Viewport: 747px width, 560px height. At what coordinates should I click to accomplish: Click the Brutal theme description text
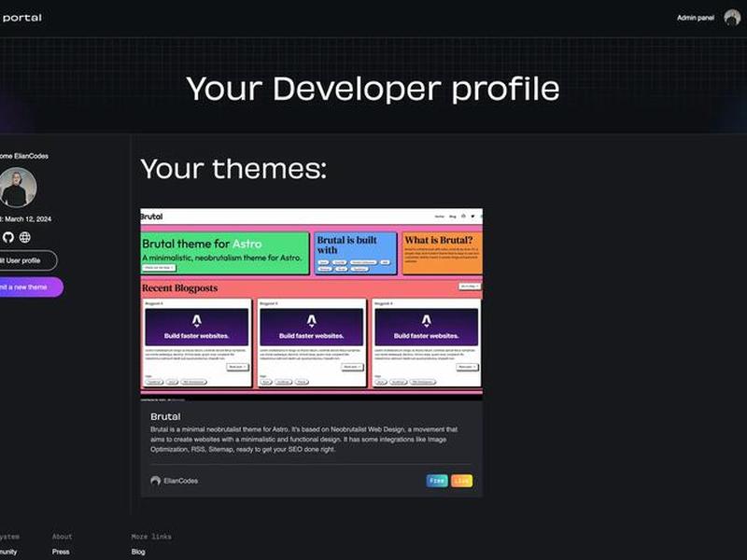click(x=304, y=439)
